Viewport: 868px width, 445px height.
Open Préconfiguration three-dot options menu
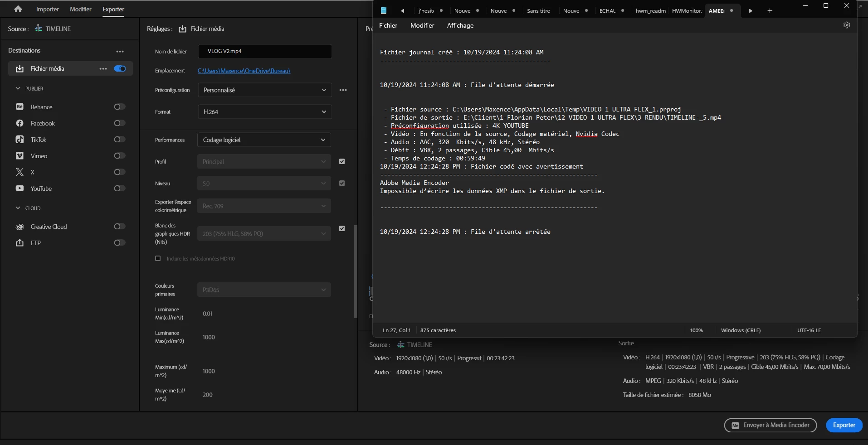click(x=343, y=90)
